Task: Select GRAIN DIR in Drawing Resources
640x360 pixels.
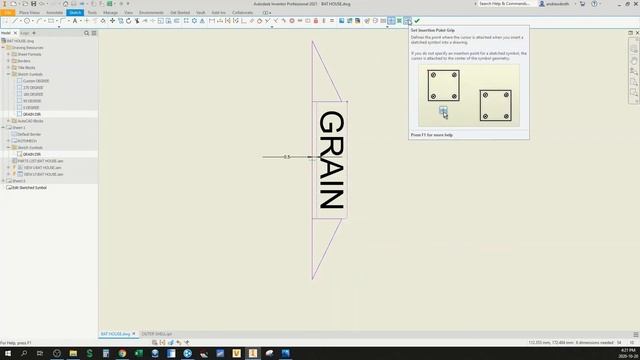Action: [32, 114]
